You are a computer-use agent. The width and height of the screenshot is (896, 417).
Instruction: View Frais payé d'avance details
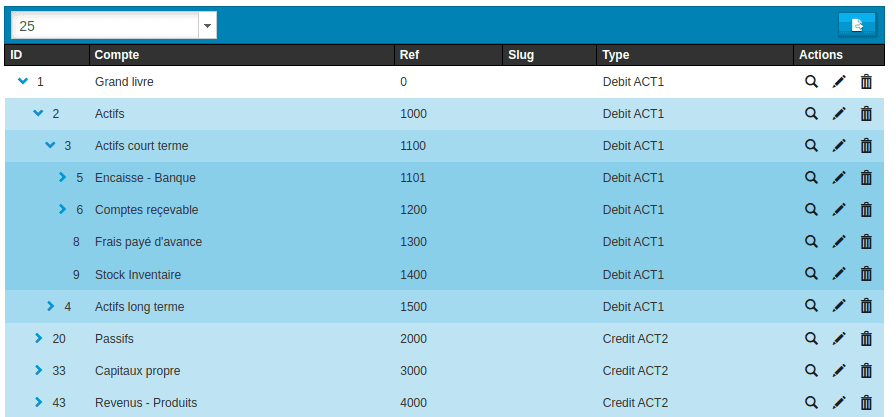(811, 242)
